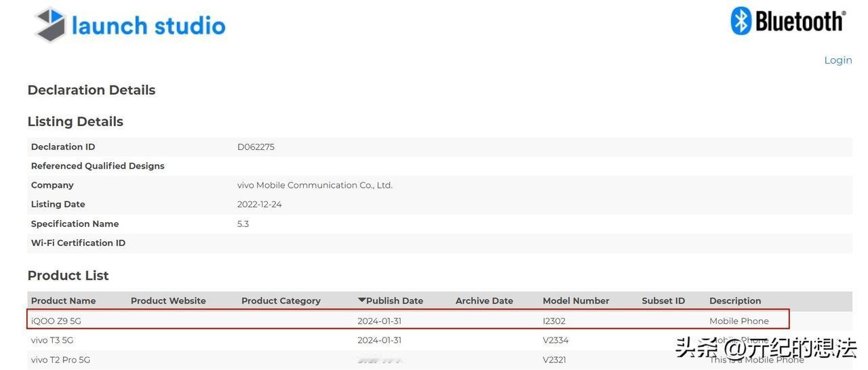Image resolution: width=868 pixels, height=370 pixels.
Task: Click the launch studio logo icon
Action: click(x=50, y=25)
